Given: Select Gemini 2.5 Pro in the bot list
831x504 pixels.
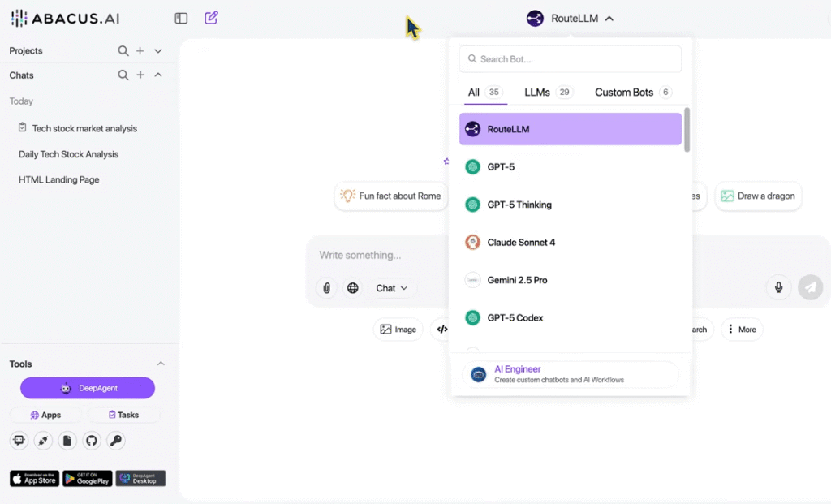Looking at the screenshot, I should click(x=571, y=280).
